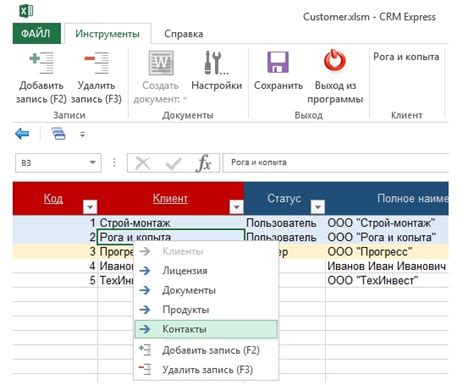Click code cell 1 in Строй-монтаж row

point(55,222)
